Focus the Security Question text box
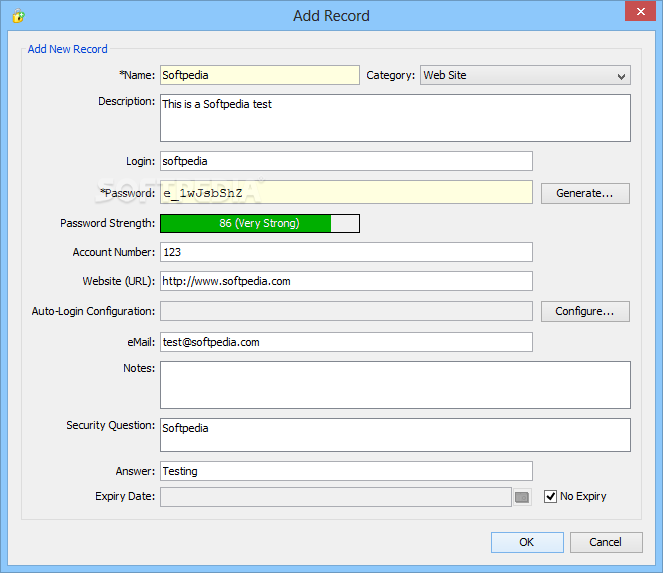Viewport: 663px width, 573px height. 395,435
